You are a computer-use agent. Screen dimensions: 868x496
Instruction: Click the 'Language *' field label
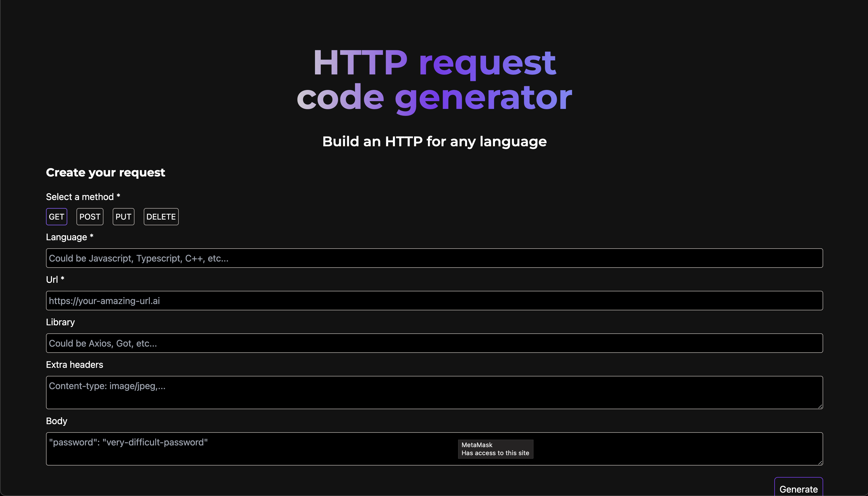70,237
